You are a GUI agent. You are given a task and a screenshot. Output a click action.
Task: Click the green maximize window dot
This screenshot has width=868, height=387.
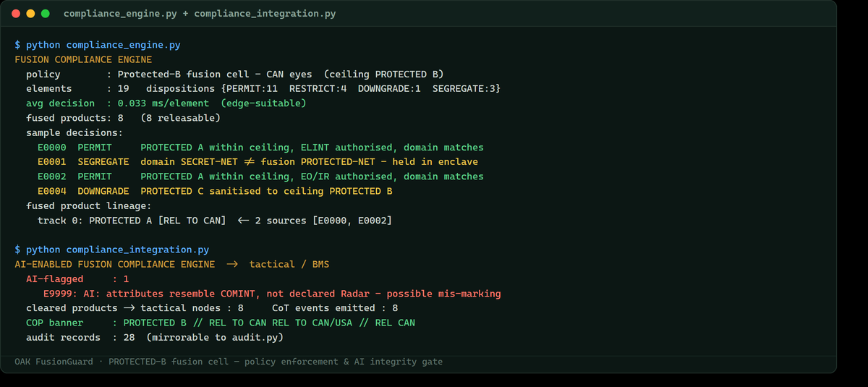tap(45, 14)
